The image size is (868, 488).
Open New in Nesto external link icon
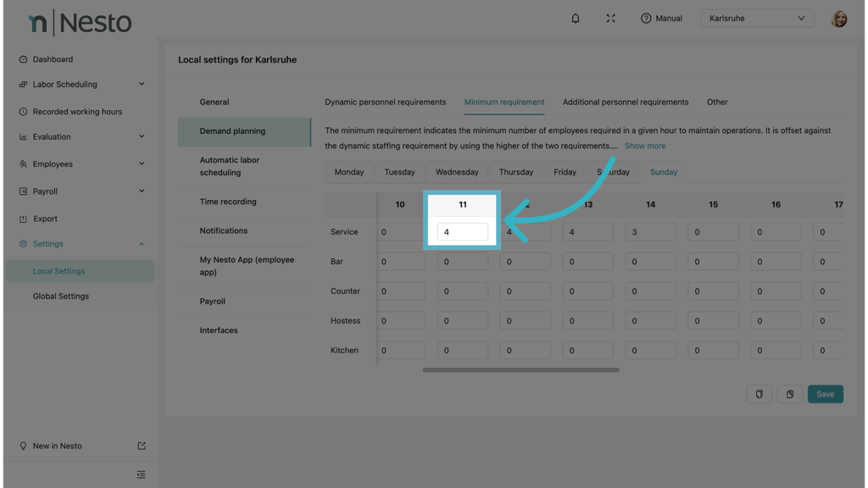point(142,446)
